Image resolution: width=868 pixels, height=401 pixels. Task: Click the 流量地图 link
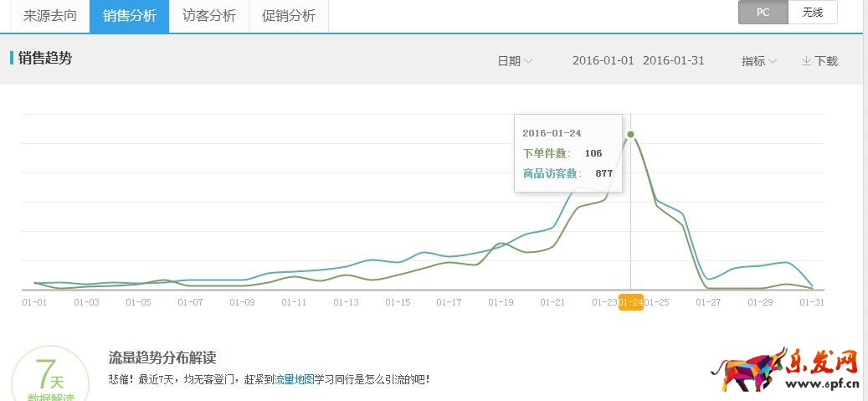point(294,379)
